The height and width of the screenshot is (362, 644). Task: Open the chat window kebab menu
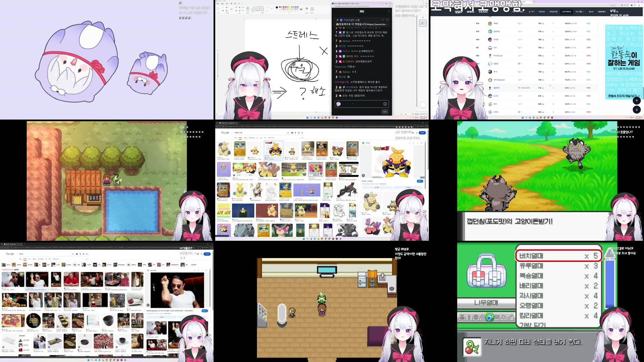pyautogui.click(x=389, y=11)
